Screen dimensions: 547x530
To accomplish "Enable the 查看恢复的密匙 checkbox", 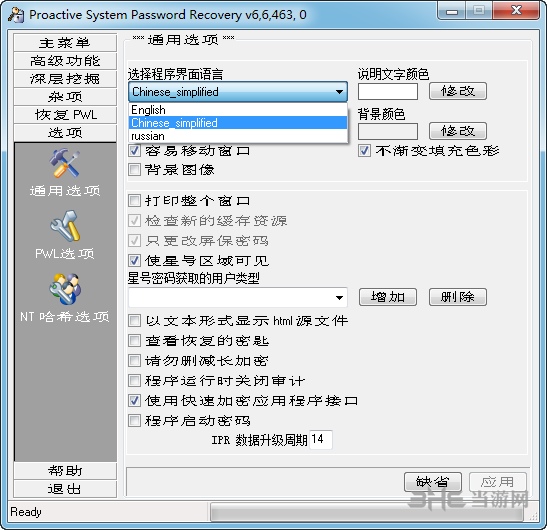I will 134,341.
